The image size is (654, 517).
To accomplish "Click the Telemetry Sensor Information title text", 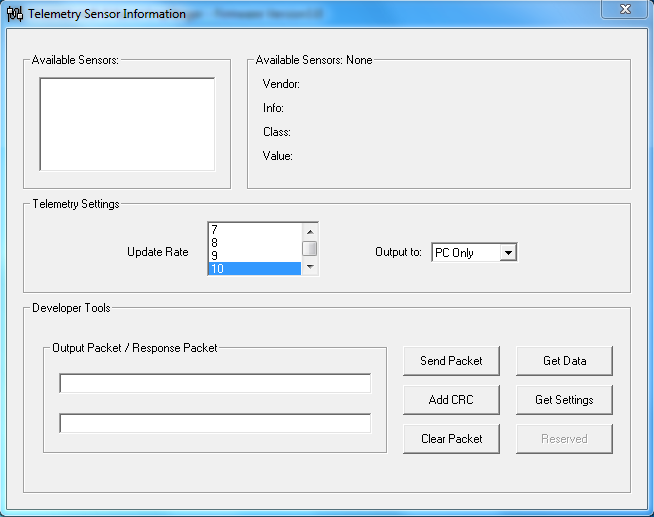I will 106,14.
